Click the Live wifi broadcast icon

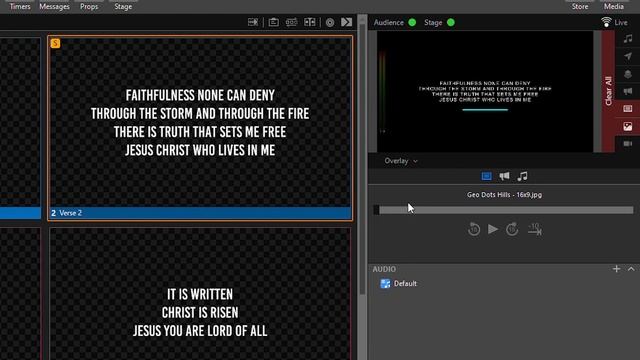coord(606,22)
